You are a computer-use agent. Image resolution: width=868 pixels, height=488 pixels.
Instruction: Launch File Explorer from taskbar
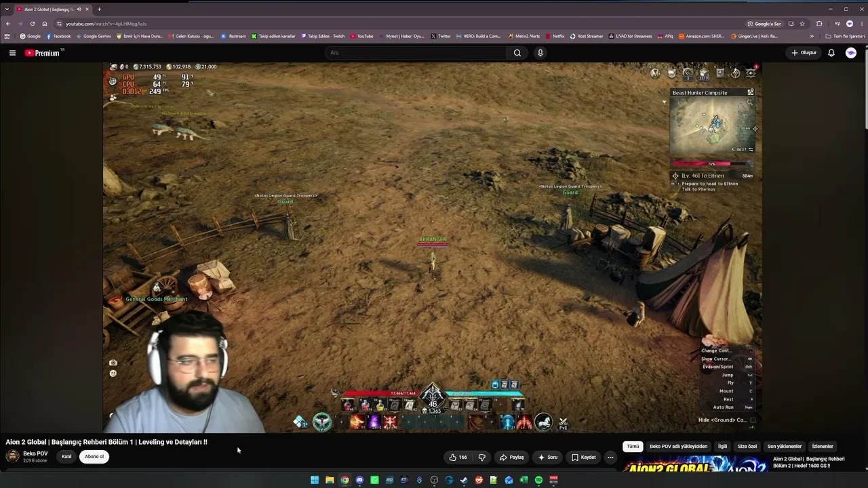click(330, 480)
